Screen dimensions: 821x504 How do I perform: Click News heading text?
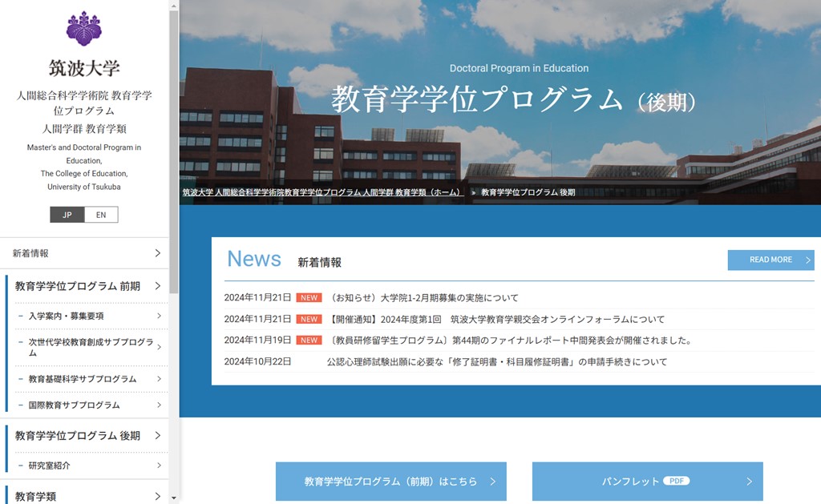tap(254, 259)
